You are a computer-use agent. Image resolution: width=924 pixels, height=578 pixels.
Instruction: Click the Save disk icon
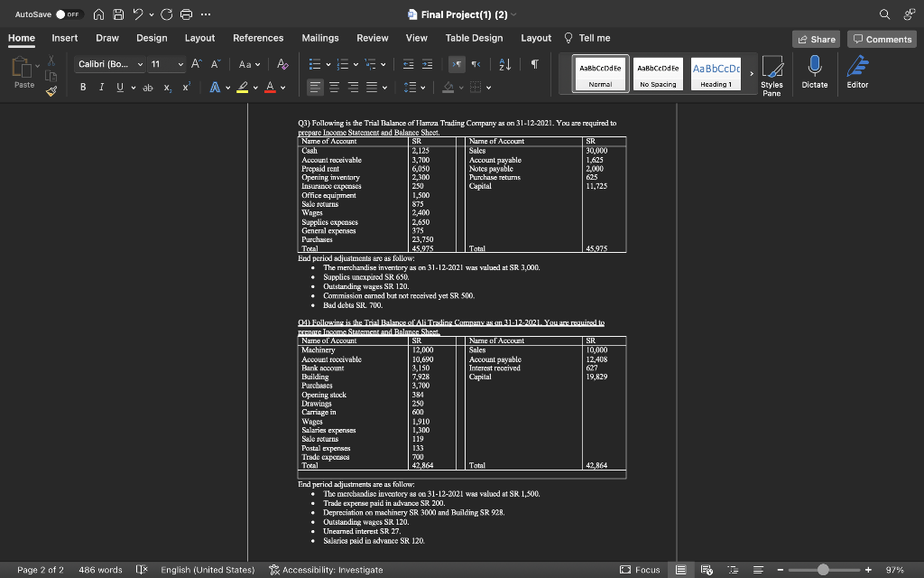click(x=118, y=14)
